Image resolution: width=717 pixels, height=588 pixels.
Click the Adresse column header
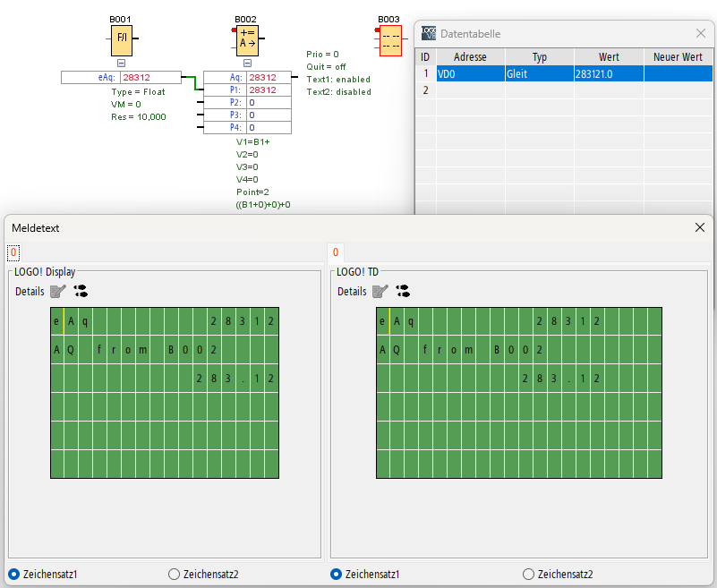click(470, 57)
